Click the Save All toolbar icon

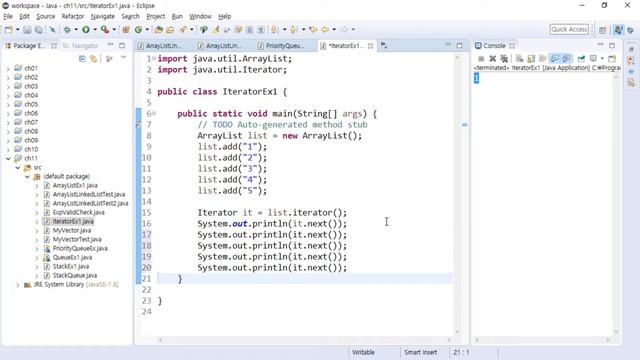click(x=39, y=29)
